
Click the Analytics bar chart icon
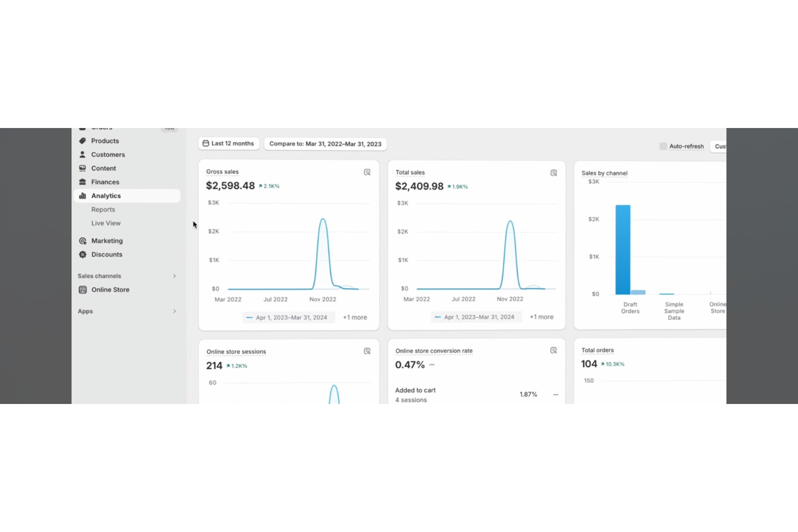[x=83, y=196]
